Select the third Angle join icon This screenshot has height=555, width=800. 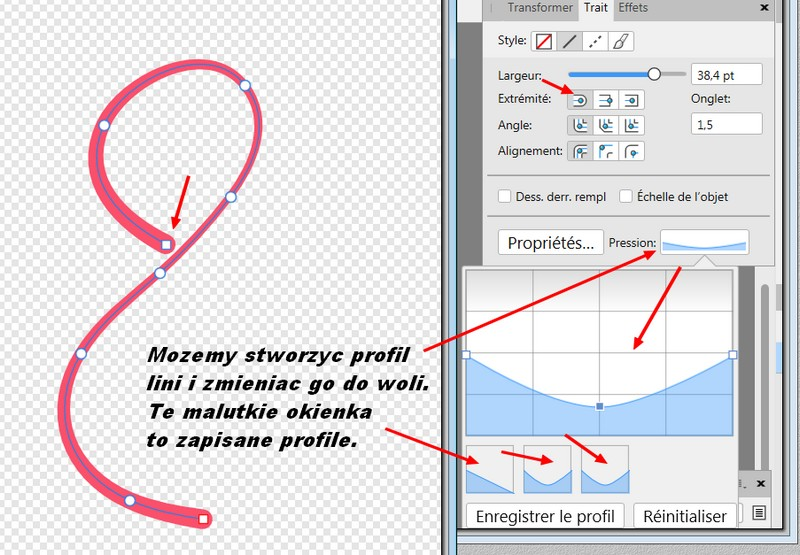631,125
